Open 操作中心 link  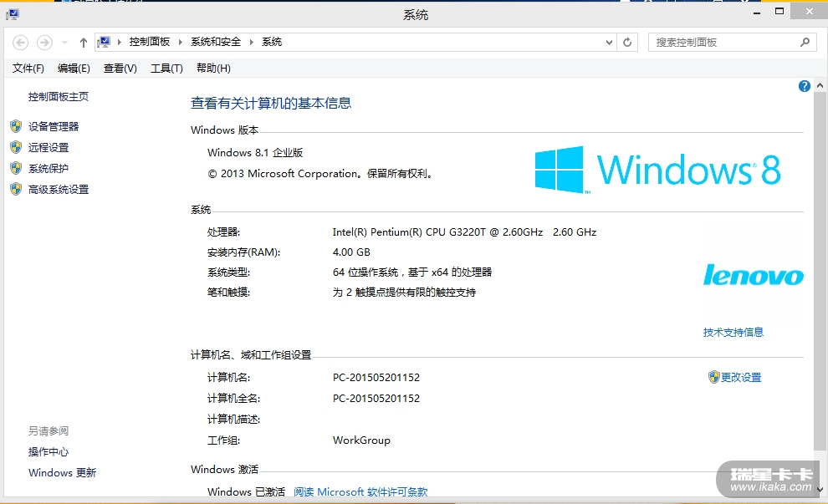48,451
